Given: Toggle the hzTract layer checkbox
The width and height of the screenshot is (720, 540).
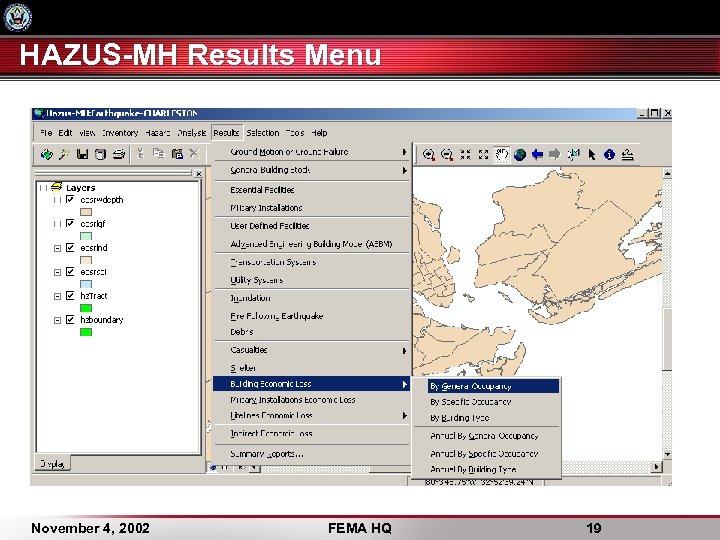Looking at the screenshot, I should [x=70, y=295].
